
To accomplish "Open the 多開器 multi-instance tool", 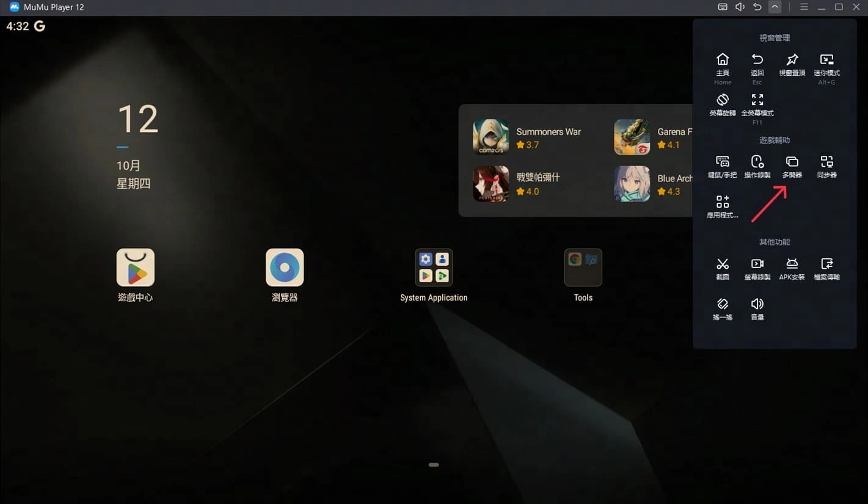I will click(x=792, y=166).
